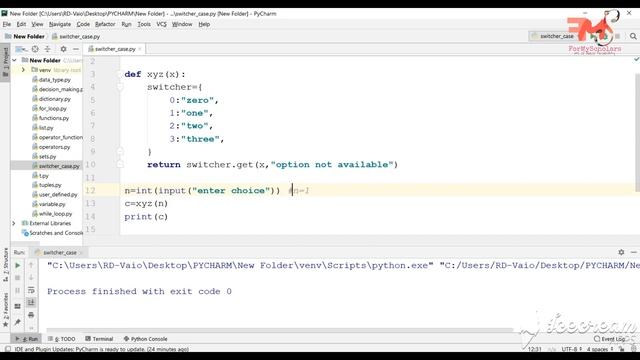Open the VCS menu
The height and width of the screenshot is (360, 640).
point(161,24)
